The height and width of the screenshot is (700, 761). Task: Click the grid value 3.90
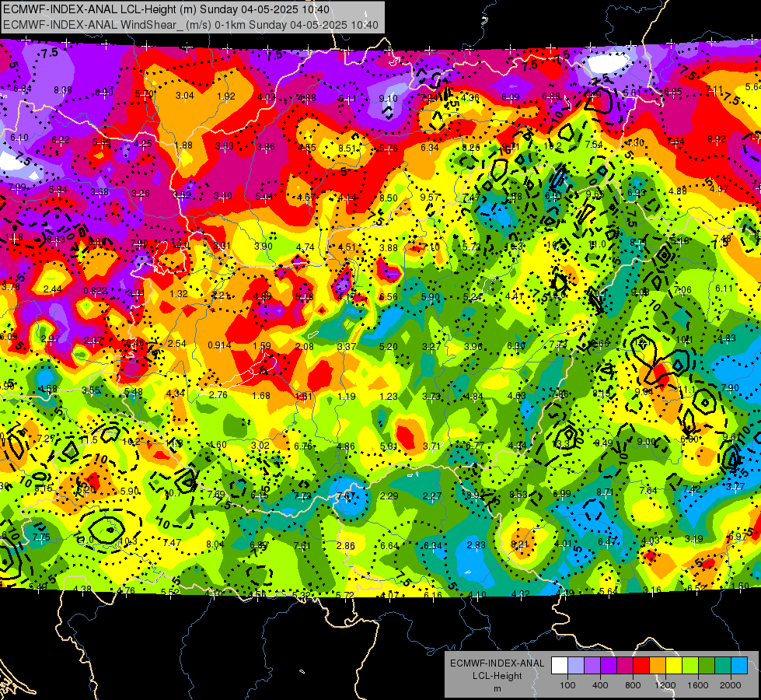[264, 247]
